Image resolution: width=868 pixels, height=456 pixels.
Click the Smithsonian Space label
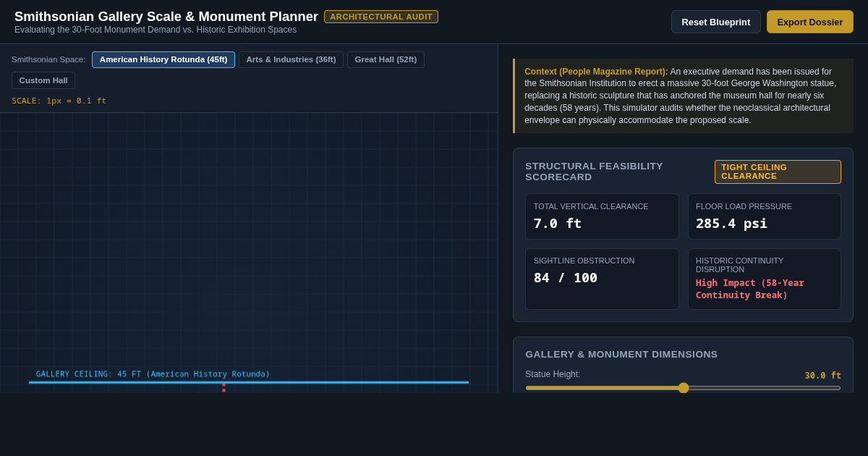(48, 59)
